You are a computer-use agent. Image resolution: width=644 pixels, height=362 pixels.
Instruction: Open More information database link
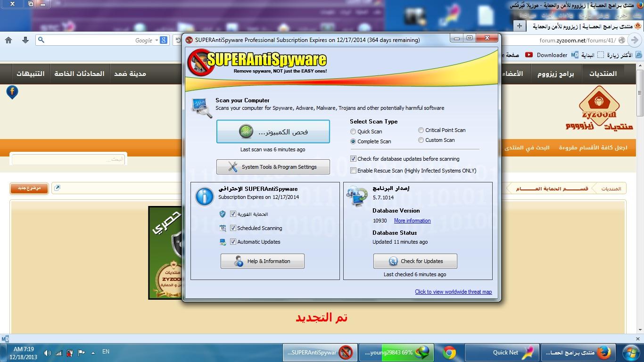click(x=412, y=221)
